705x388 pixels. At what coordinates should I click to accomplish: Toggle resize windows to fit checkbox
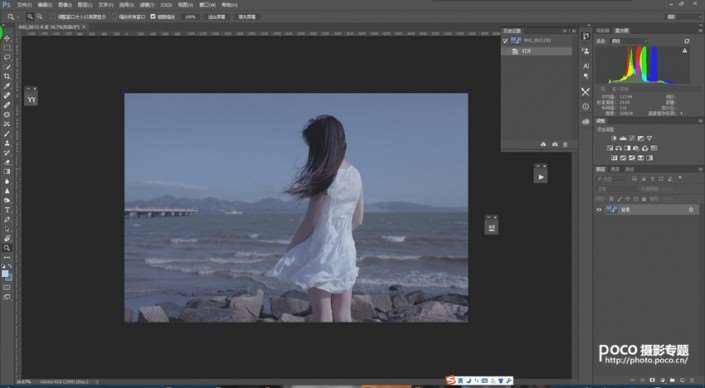click(54, 17)
